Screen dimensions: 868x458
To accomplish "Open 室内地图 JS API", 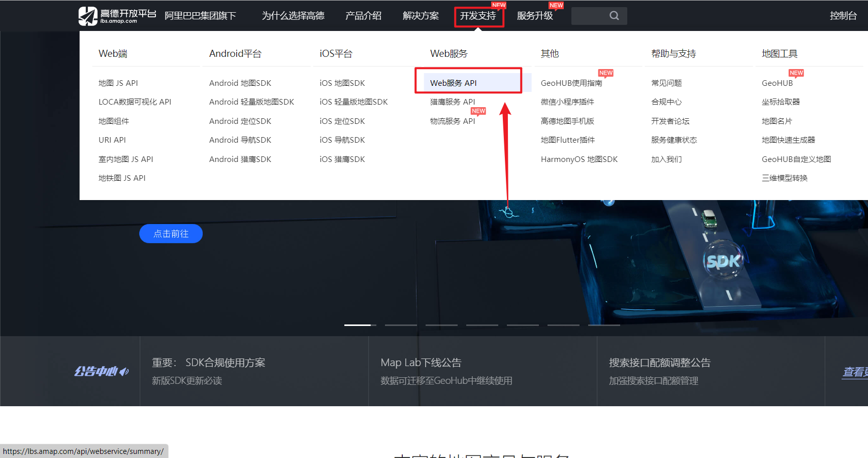I will (x=126, y=159).
